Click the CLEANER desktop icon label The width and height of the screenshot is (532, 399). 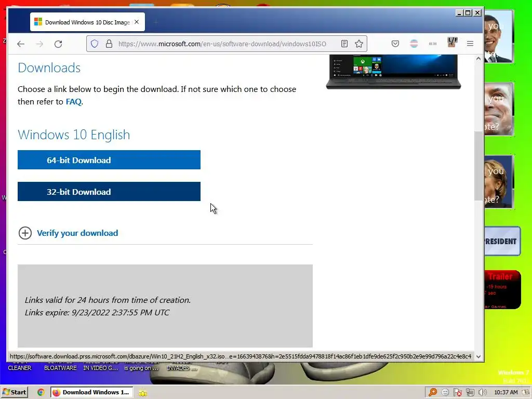[x=20, y=368]
